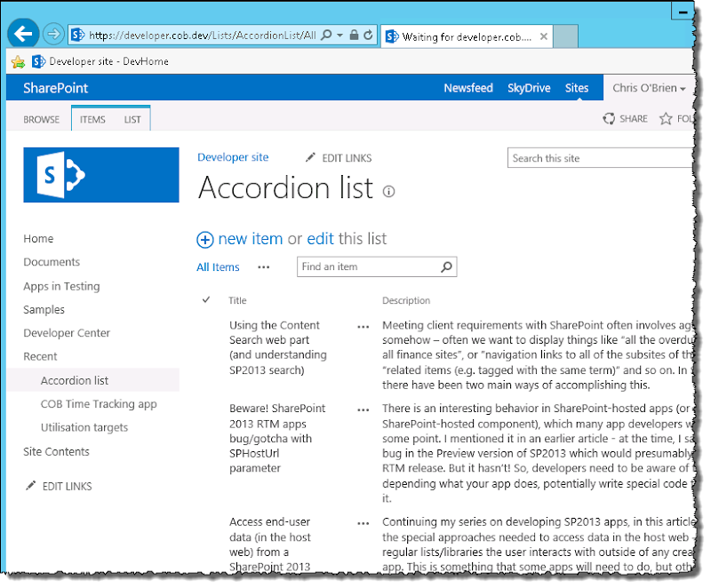Click EDIT LINKS next to Developer site

tap(339, 158)
